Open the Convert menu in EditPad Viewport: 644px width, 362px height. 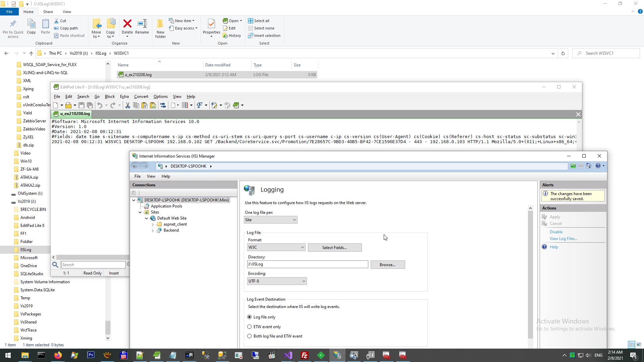pos(141,97)
